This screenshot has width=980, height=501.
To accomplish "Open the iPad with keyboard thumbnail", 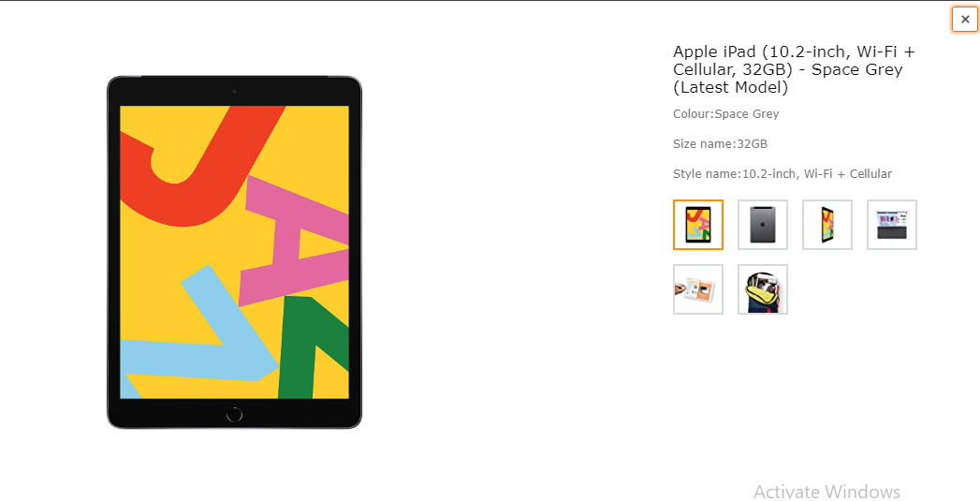I will [892, 225].
